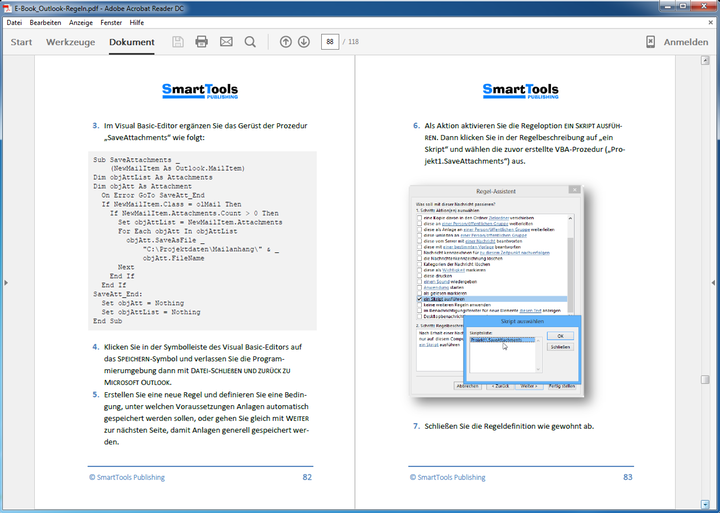
Task: Click the vertical scrollbar thumb
Action: 705,379
